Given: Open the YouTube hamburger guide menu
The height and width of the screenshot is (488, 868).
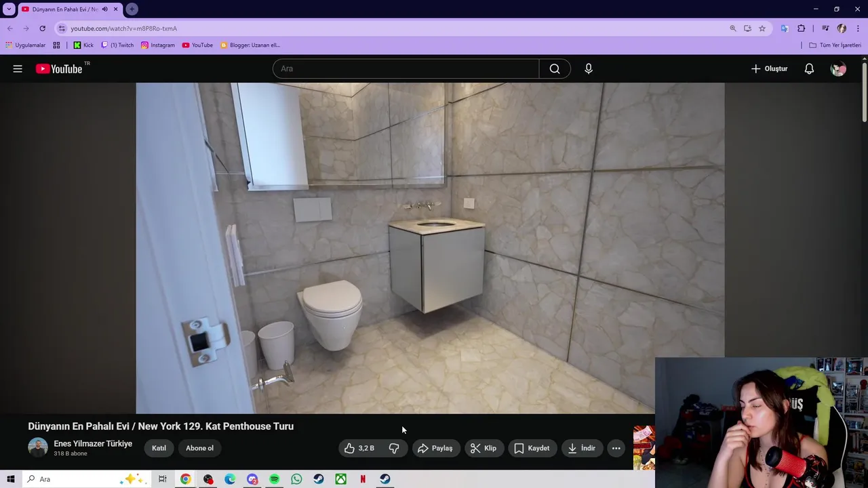Looking at the screenshot, I should click(18, 68).
